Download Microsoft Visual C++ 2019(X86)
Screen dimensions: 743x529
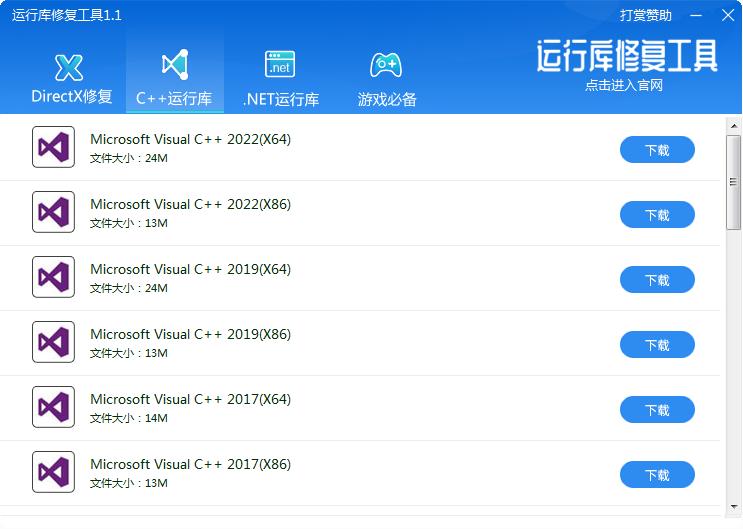657,345
